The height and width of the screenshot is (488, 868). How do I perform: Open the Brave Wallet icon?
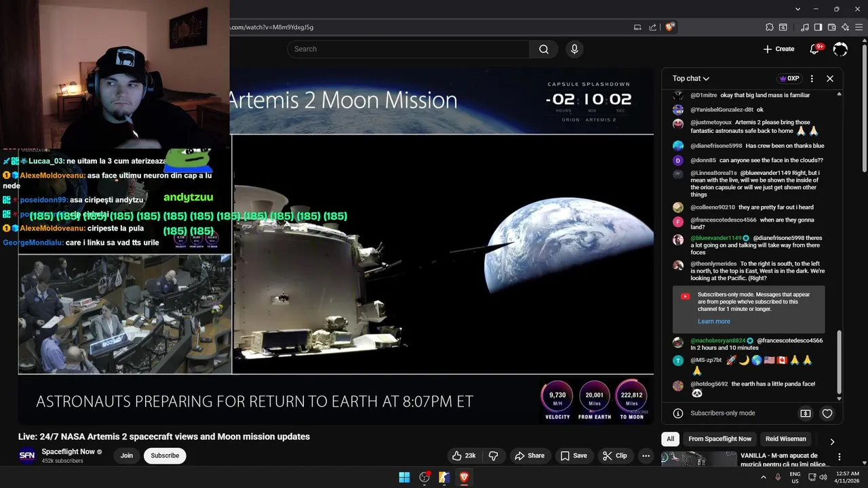pos(831,27)
